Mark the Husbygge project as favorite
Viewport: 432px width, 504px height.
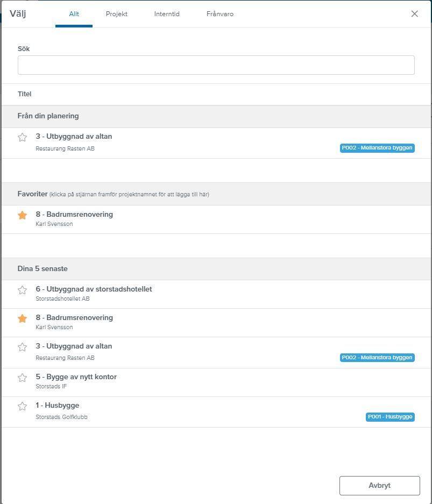pos(22,406)
